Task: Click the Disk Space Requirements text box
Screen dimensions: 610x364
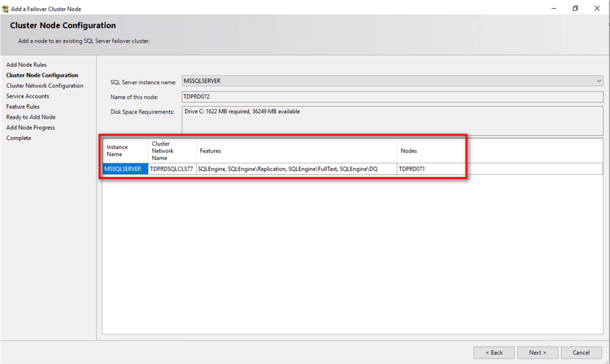Action: 391,120
